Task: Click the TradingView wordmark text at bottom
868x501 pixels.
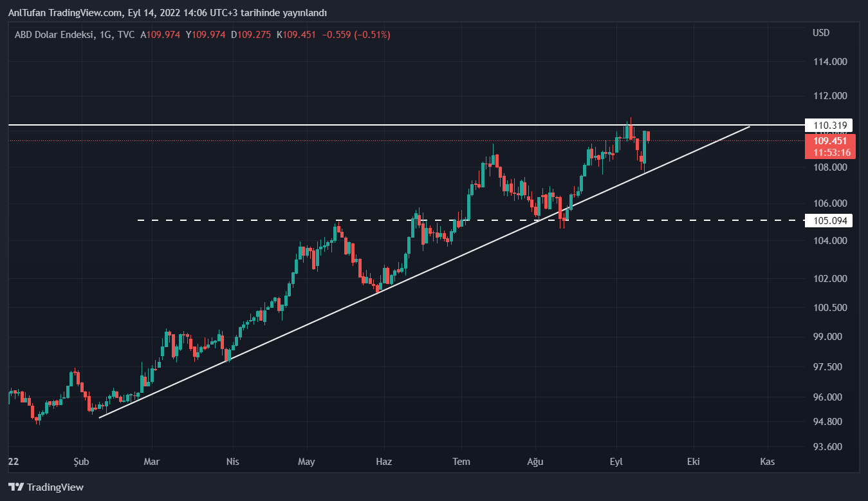Action: click(x=55, y=487)
